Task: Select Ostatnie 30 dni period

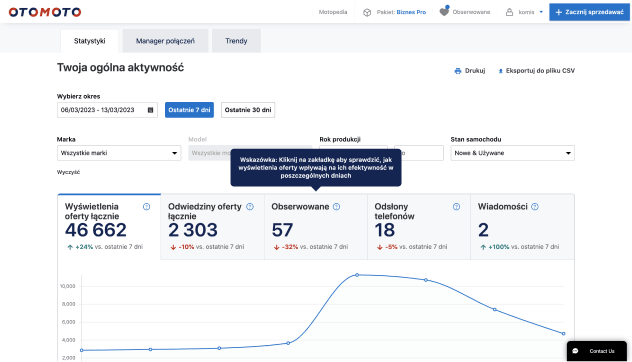Action: 248,110
